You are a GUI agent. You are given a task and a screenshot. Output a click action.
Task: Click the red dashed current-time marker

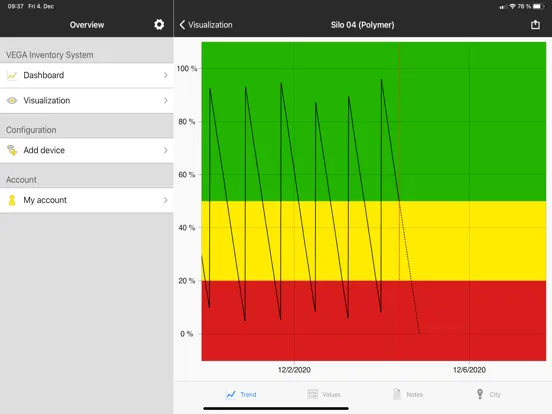coord(399,162)
